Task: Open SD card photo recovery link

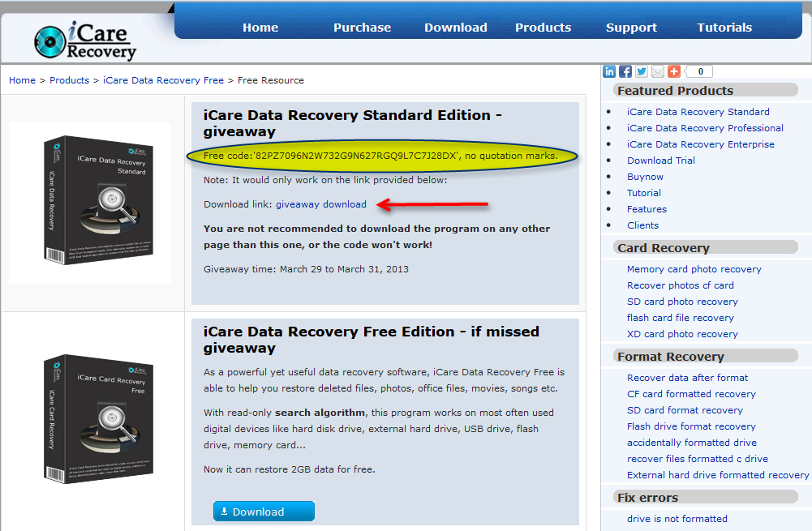Action: (682, 302)
